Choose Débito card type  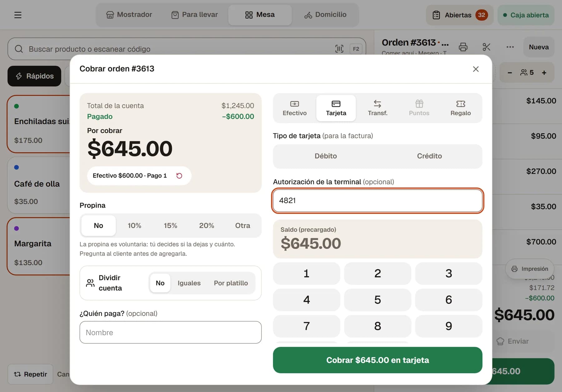pyautogui.click(x=326, y=156)
